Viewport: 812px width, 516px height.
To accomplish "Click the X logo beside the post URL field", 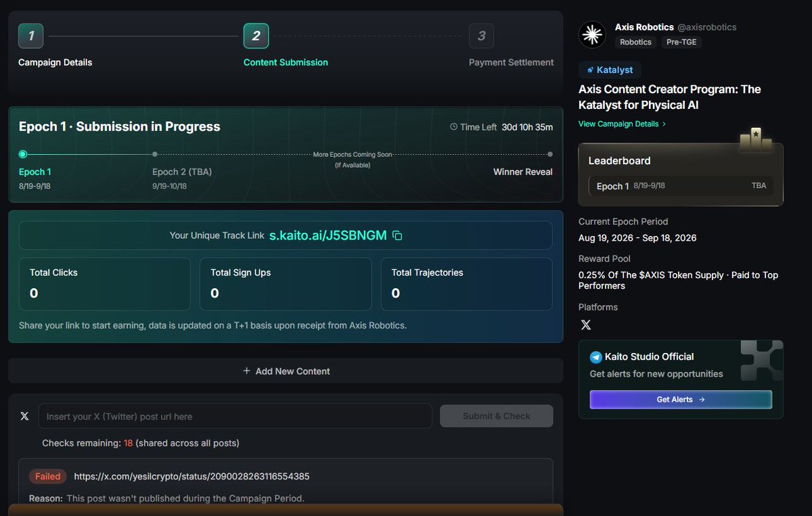I will coord(25,416).
